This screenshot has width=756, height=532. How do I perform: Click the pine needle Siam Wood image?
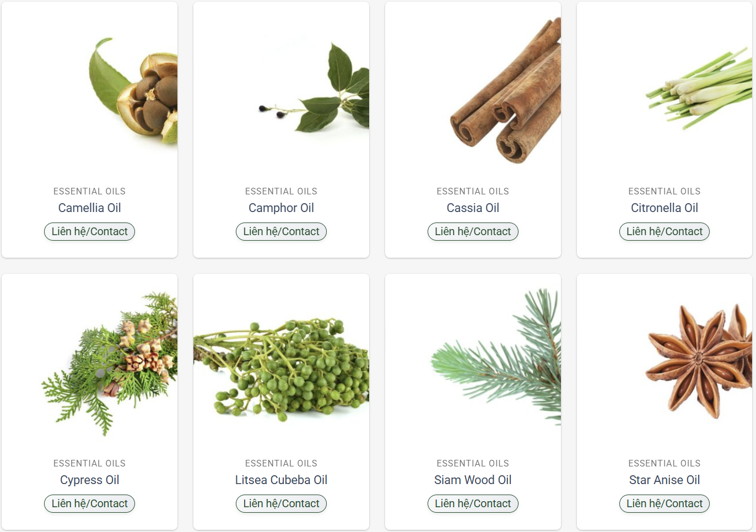click(473, 362)
